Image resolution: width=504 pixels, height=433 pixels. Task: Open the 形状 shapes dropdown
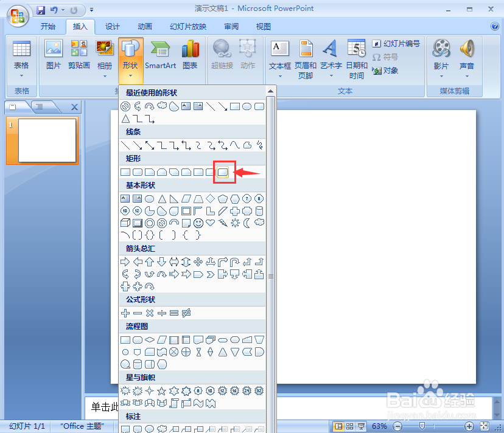coord(130,60)
